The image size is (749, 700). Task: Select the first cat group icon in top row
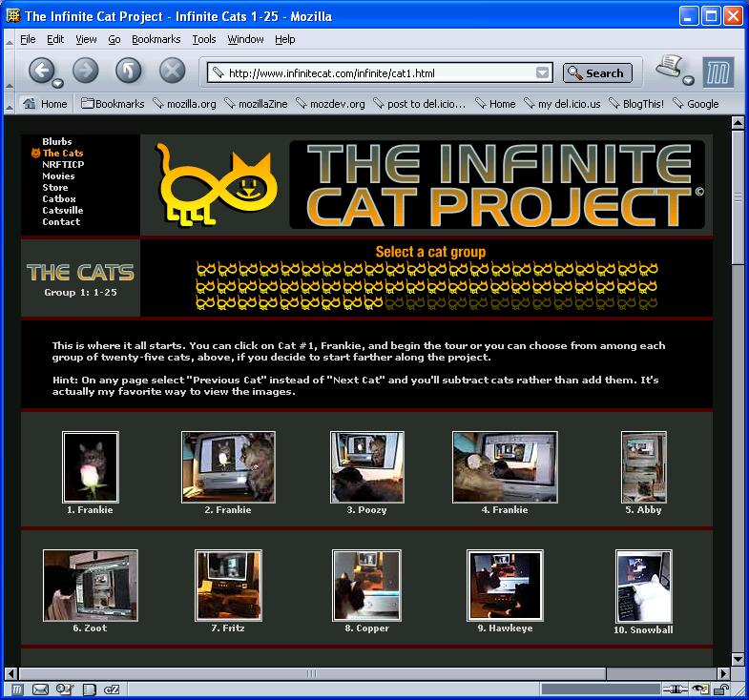[206, 269]
